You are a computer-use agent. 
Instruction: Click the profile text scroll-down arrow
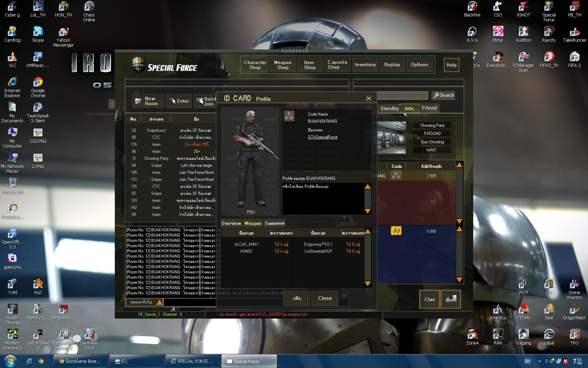pos(367,211)
